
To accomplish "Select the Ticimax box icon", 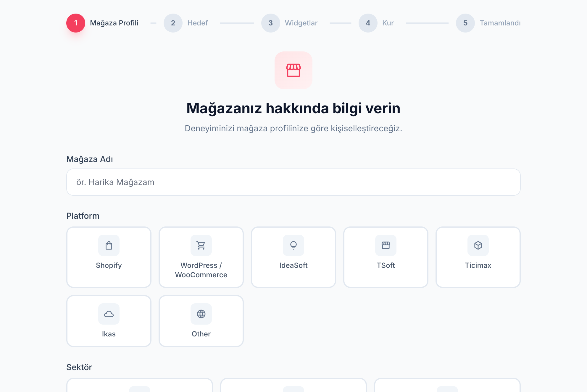I will click(478, 245).
